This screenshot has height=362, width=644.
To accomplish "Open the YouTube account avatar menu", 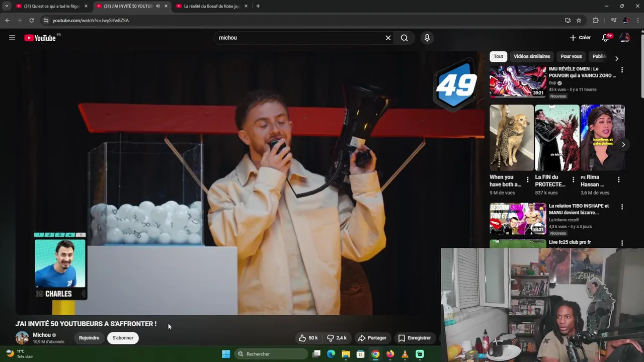I will pos(624,38).
